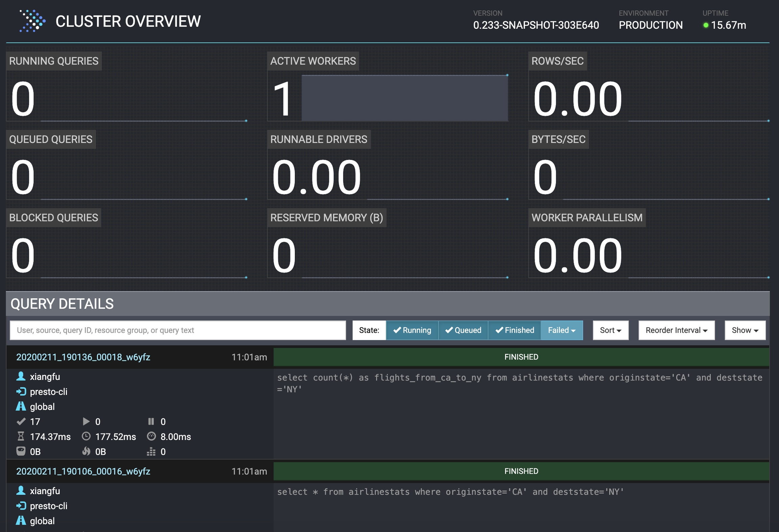Click the user icon beside first xiangfu

[x=21, y=376]
